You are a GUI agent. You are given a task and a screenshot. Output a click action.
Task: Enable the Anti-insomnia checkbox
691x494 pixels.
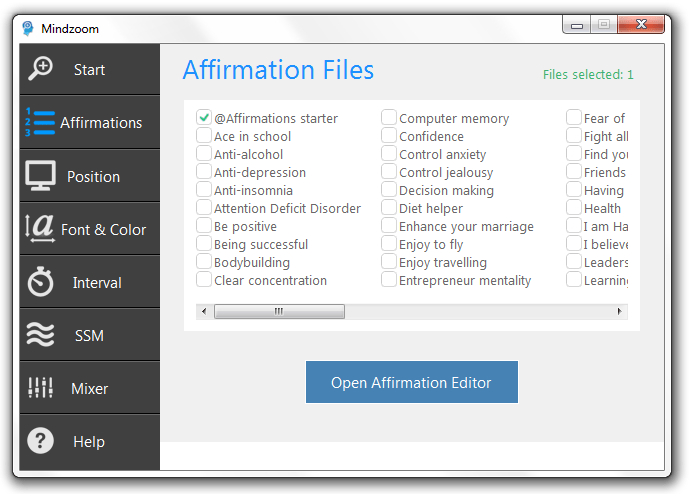pyautogui.click(x=204, y=190)
